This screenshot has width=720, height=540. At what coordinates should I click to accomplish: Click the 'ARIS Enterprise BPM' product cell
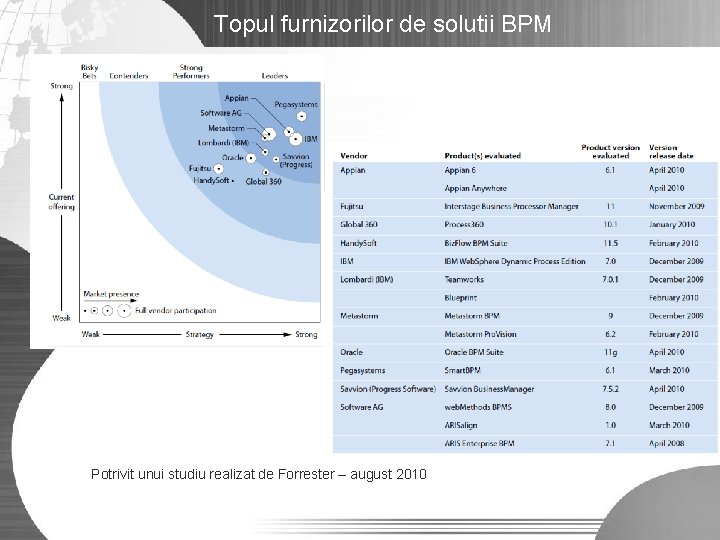click(479, 444)
